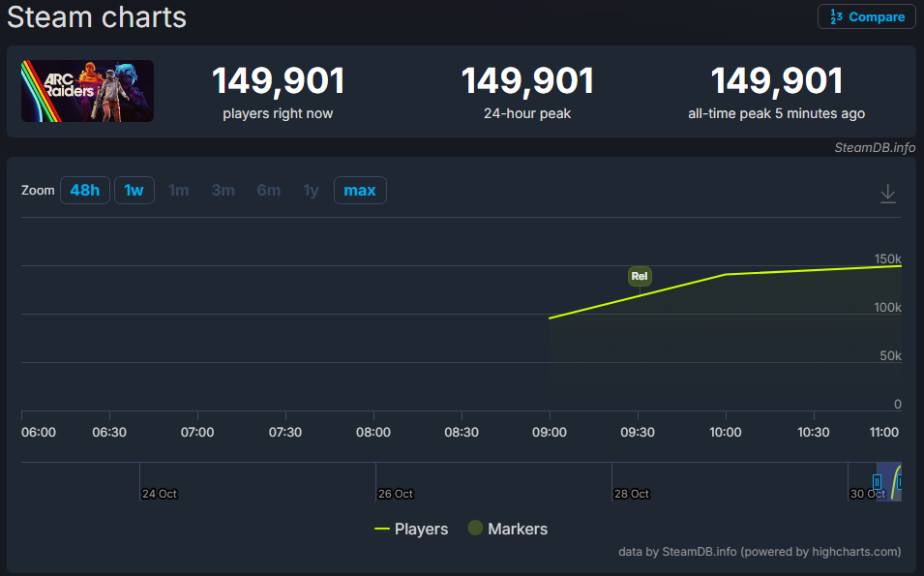Click the 24-hour peak label
Screen dimensions: 924x576
point(527,114)
